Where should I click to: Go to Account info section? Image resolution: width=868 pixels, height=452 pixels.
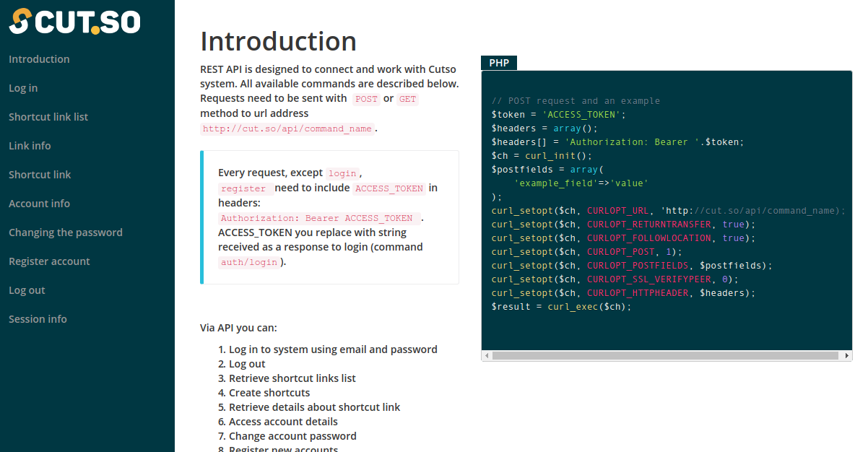coord(39,204)
